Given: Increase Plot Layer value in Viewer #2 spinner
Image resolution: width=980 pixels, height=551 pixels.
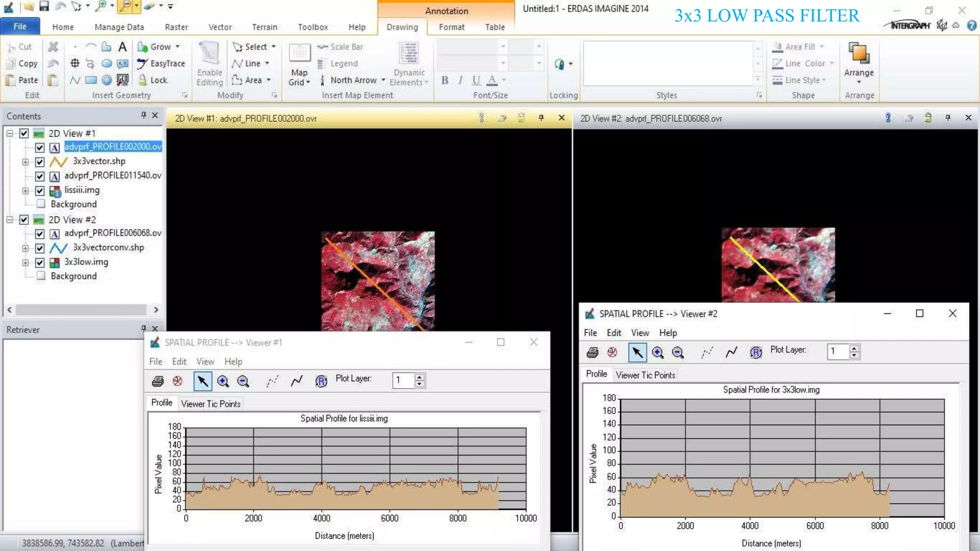Looking at the screenshot, I should (x=854, y=348).
